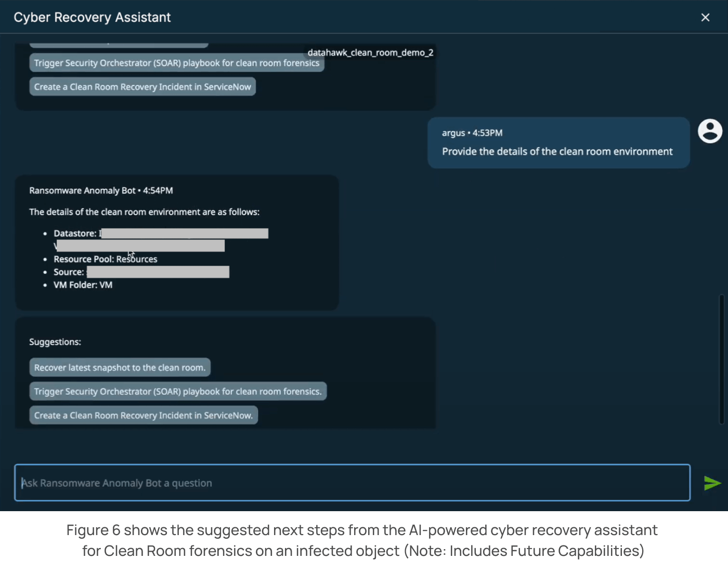Image resolution: width=728 pixels, height=572 pixels.
Task: Click the Resource Pool: Resources line
Action: coord(106,259)
